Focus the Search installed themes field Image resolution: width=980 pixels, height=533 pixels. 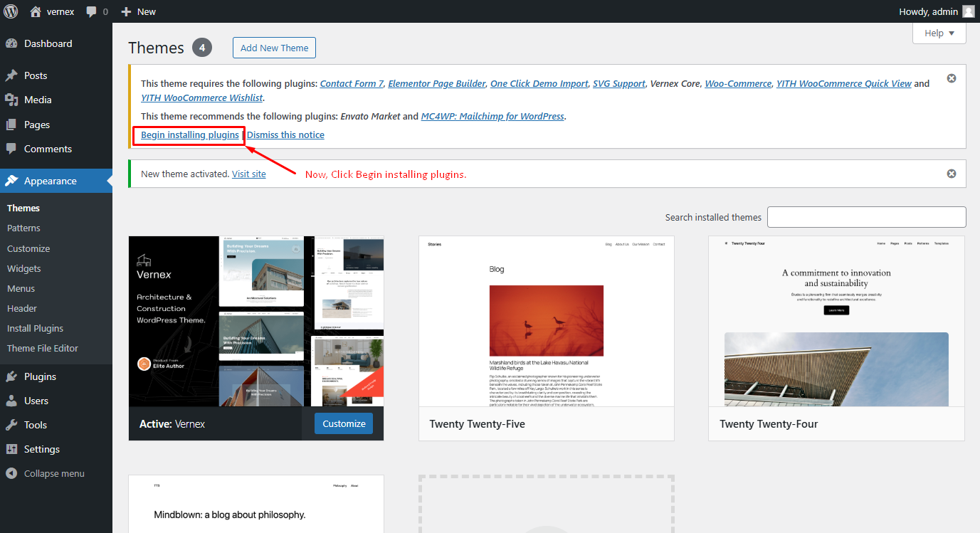tap(867, 217)
